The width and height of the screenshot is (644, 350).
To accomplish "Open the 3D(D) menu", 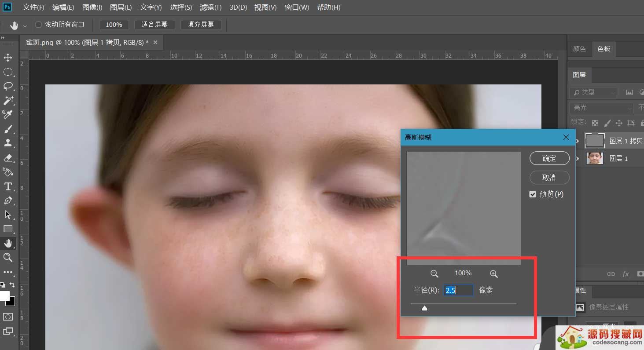I will [238, 7].
